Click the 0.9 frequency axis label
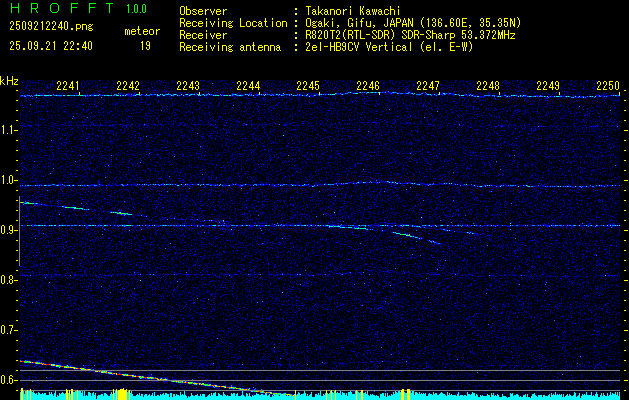Viewport: 629px width, 400px height. pyautogui.click(x=9, y=230)
